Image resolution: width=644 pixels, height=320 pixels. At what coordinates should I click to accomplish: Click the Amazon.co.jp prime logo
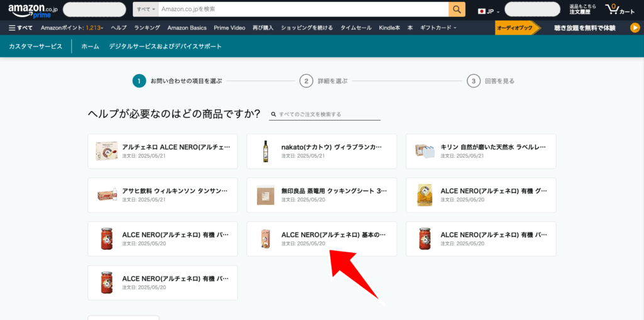(34, 10)
